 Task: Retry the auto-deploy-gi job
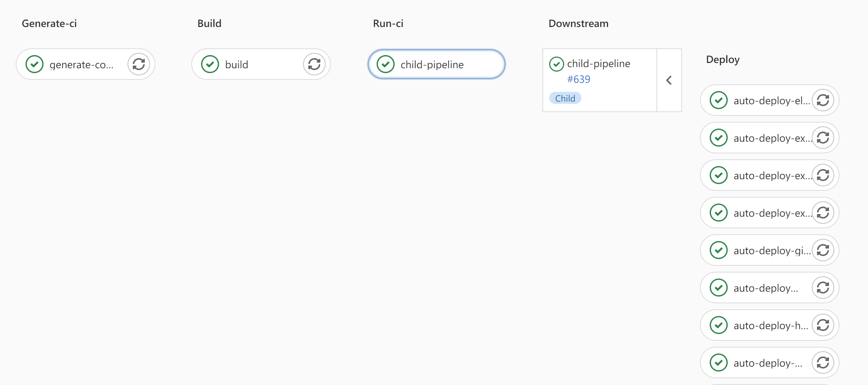[x=823, y=250]
